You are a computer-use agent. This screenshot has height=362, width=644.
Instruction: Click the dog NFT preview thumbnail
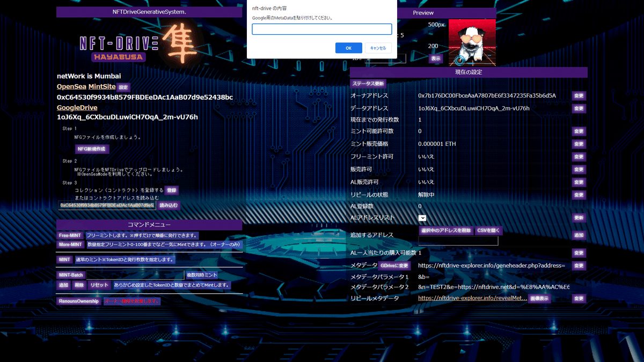(471, 42)
